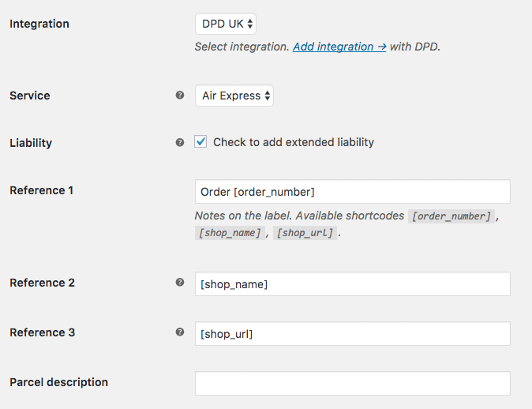This screenshot has height=409, width=532.
Task: Click the [shop_name] shortcode in the notes
Action: coord(230,233)
